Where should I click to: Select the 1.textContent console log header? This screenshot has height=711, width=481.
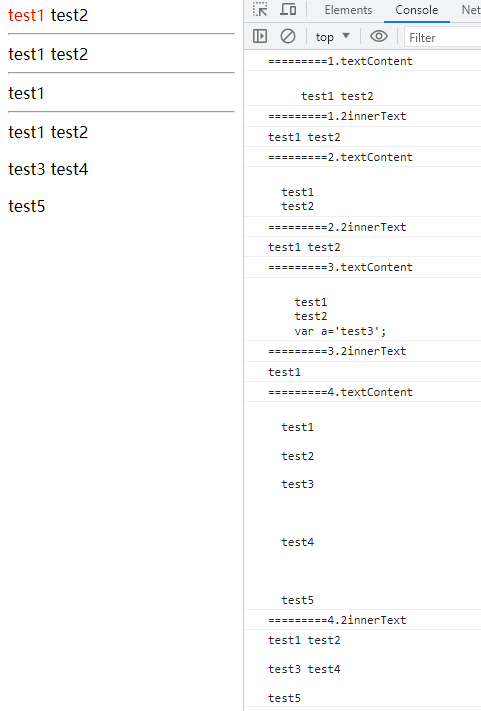pos(340,61)
